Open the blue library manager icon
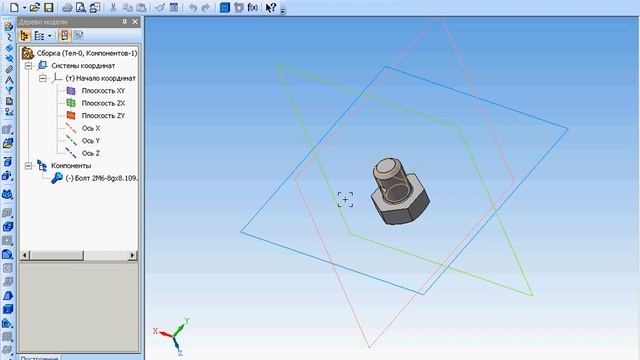This screenshot has width=640, height=360. [225, 7]
